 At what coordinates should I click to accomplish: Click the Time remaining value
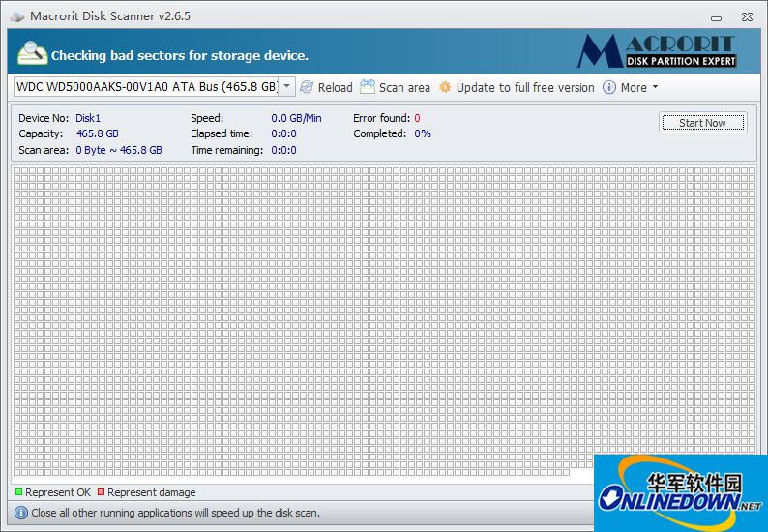(283, 150)
